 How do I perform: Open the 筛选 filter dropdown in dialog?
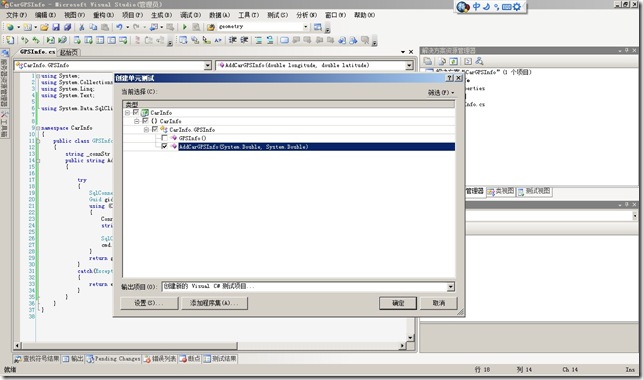tap(441, 93)
